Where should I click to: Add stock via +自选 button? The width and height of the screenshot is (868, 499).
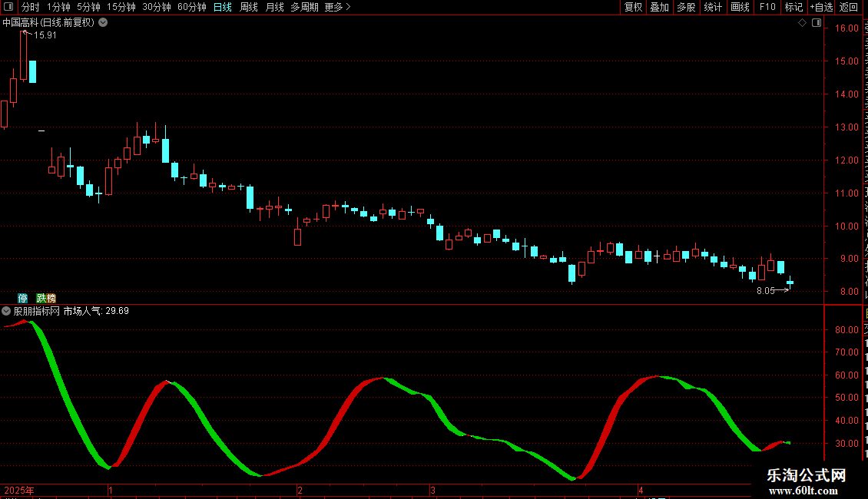pos(821,7)
